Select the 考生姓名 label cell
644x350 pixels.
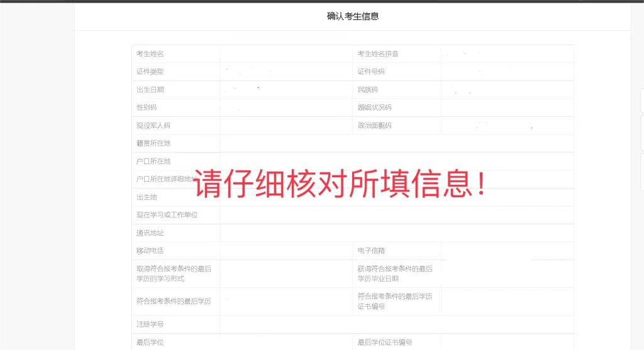[150, 54]
